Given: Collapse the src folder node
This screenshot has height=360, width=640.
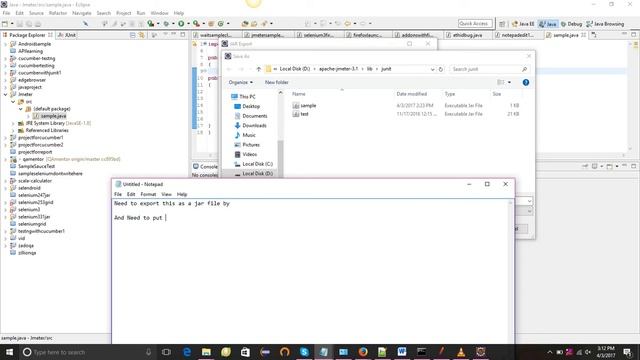Looking at the screenshot, I should [x=13, y=102].
